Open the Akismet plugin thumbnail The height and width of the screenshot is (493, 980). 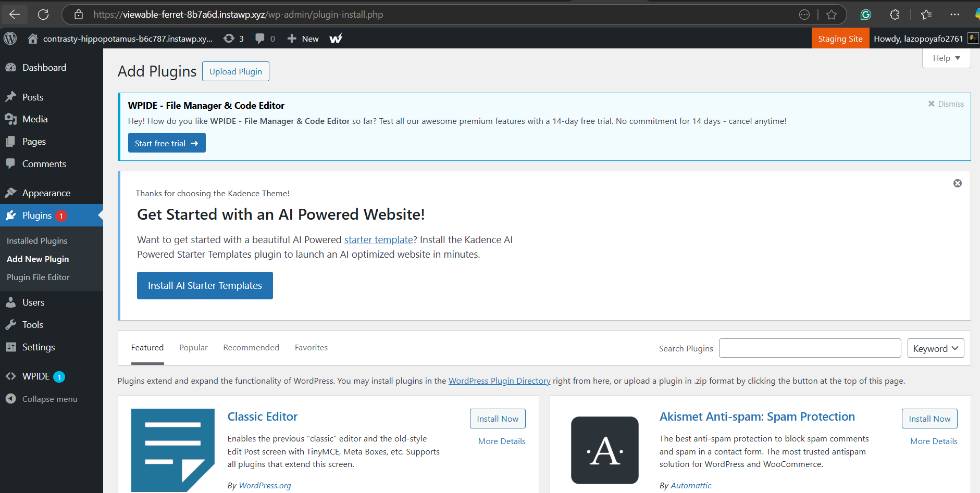(605, 450)
